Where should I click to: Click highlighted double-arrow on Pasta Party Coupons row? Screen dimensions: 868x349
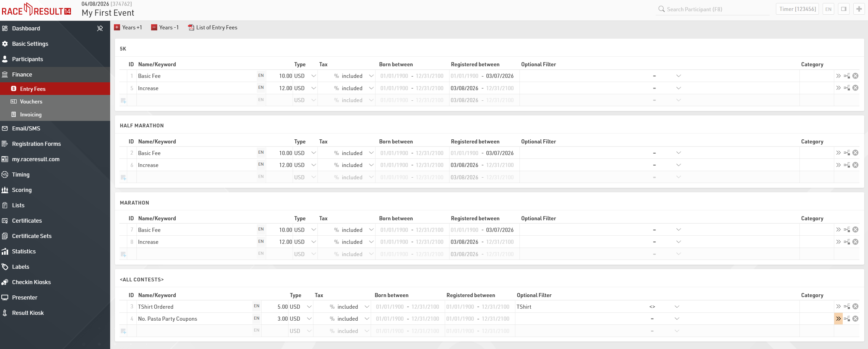coord(838,319)
